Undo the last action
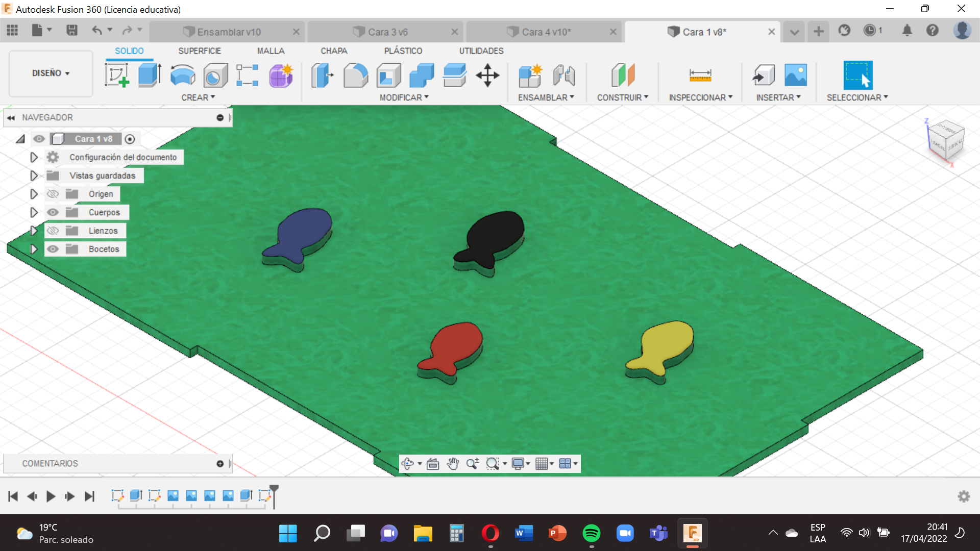This screenshot has width=980, height=551. 96,31
